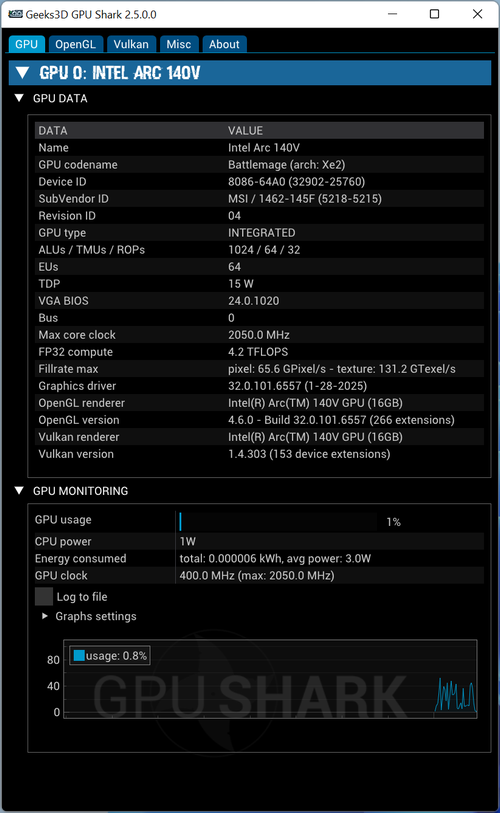Select the ALUs / TMUs / ROPs label
This screenshot has width=500, height=813.
tap(91, 250)
